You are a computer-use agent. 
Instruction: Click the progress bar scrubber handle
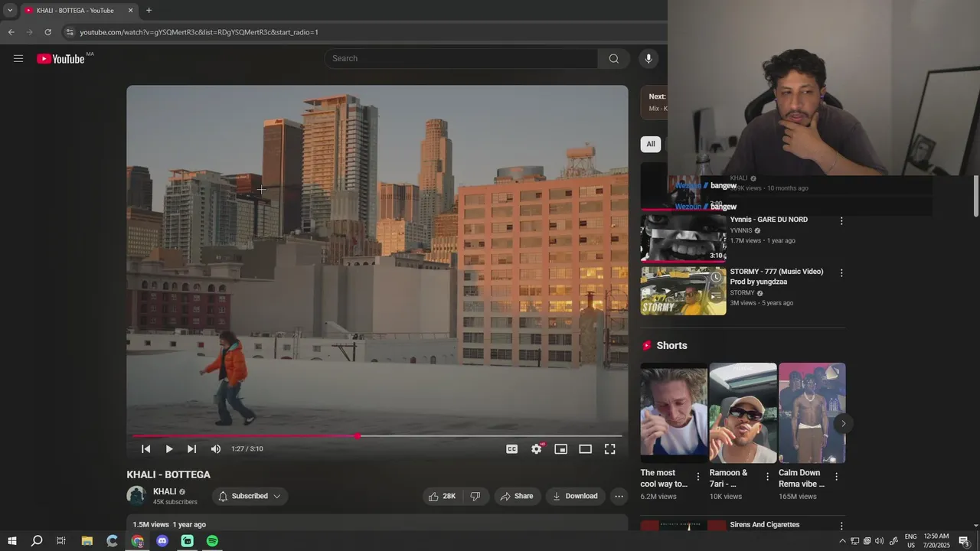coord(358,436)
